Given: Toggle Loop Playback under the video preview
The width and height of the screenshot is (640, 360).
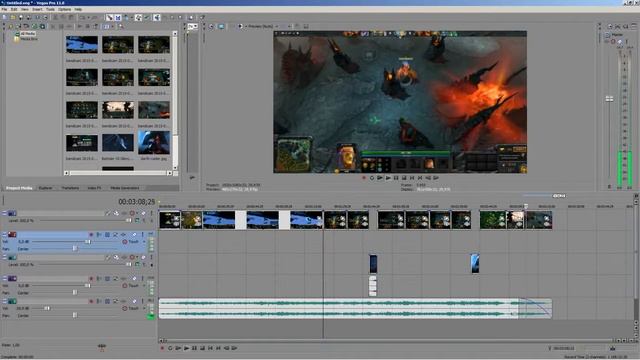Looking at the screenshot, I should tap(372, 178).
